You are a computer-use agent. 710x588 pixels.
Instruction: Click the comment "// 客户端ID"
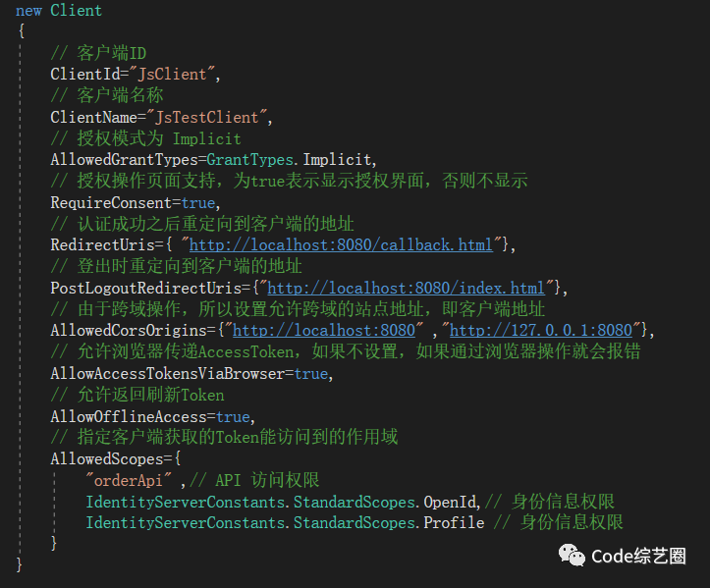click(98, 53)
